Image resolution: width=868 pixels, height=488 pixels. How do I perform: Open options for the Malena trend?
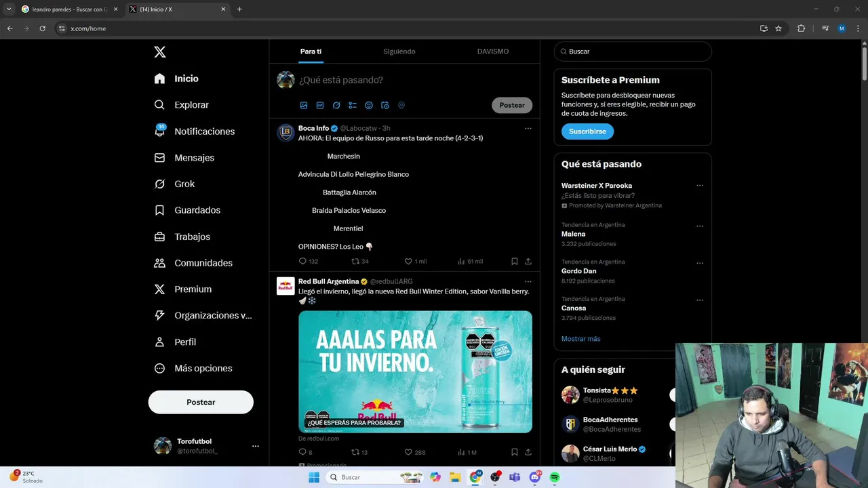pyautogui.click(x=700, y=226)
